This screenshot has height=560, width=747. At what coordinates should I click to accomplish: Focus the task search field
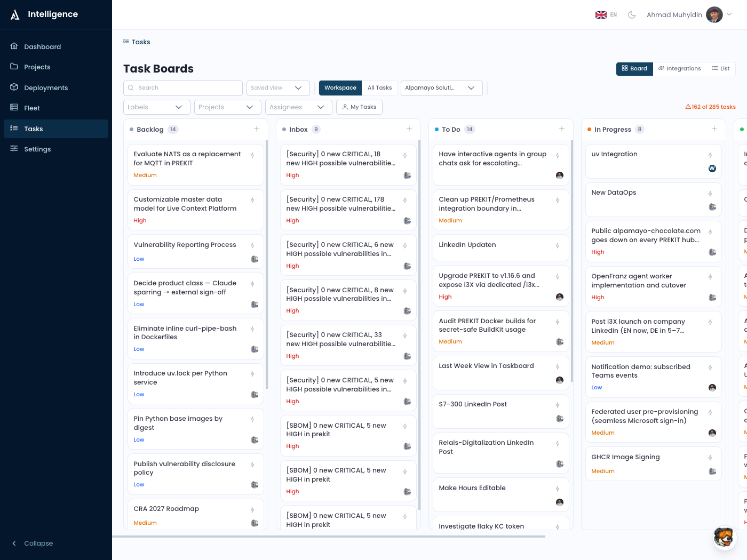[x=183, y=88]
